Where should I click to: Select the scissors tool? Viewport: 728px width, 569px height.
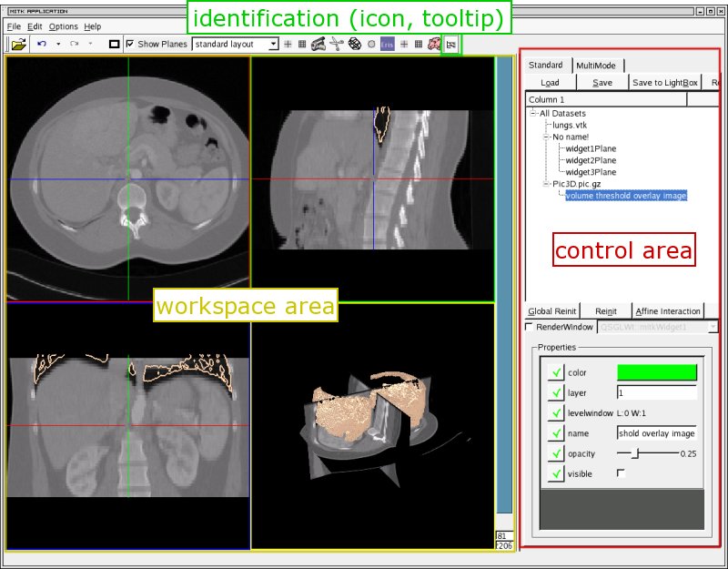coord(337,44)
